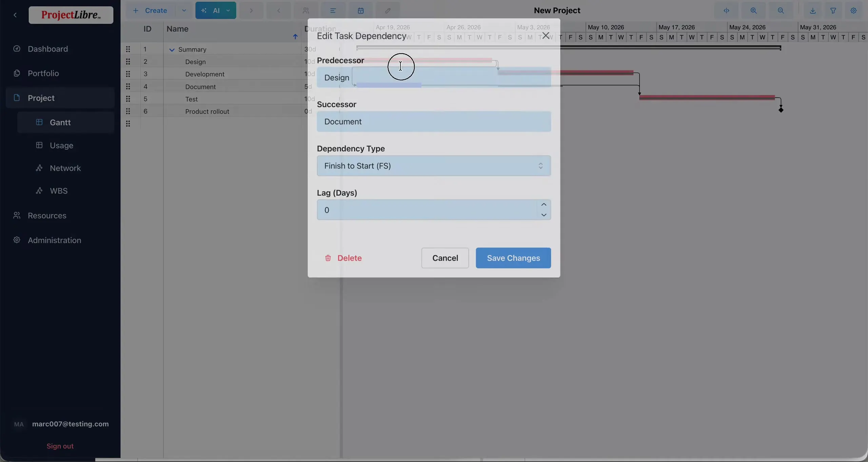The width and height of the screenshot is (868, 462).
Task: Click the fit-width split icon
Action: [x=726, y=11]
